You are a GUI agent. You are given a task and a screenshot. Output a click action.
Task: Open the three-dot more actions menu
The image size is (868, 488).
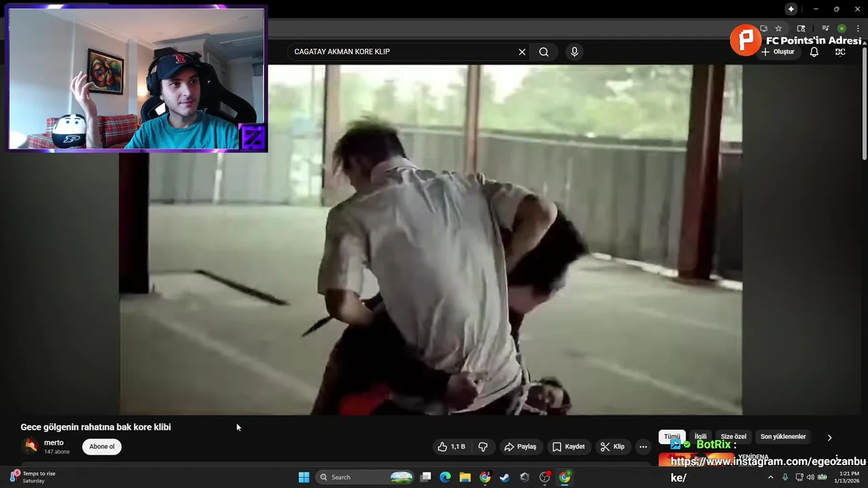click(643, 447)
